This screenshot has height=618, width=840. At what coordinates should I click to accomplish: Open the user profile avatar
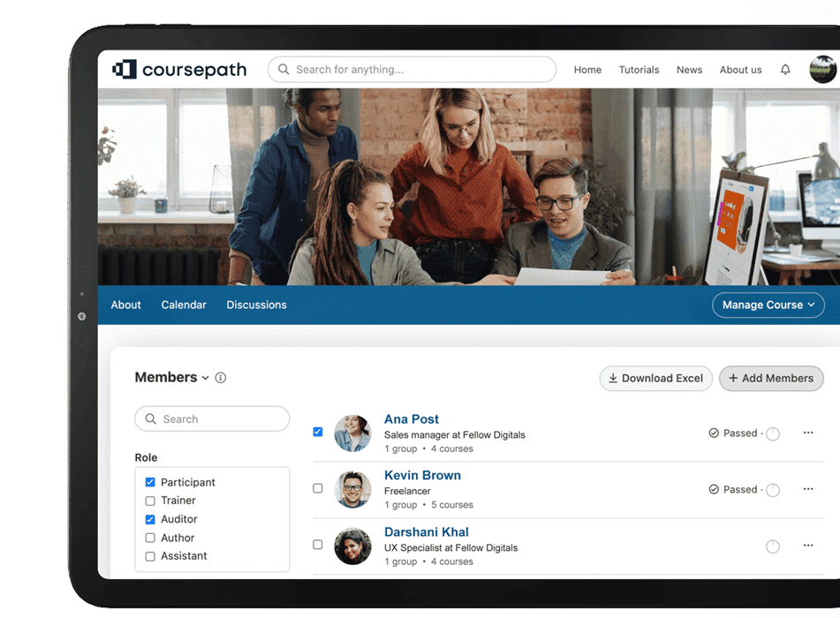823,70
